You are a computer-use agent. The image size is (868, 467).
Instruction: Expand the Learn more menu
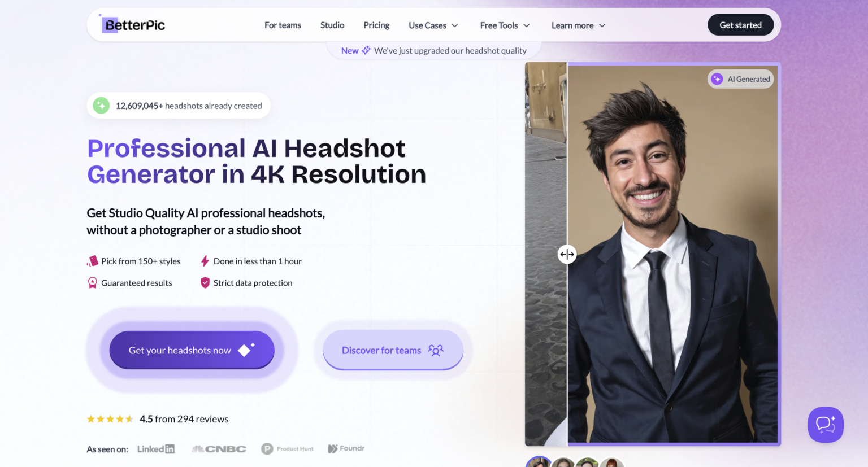pos(578,25)
